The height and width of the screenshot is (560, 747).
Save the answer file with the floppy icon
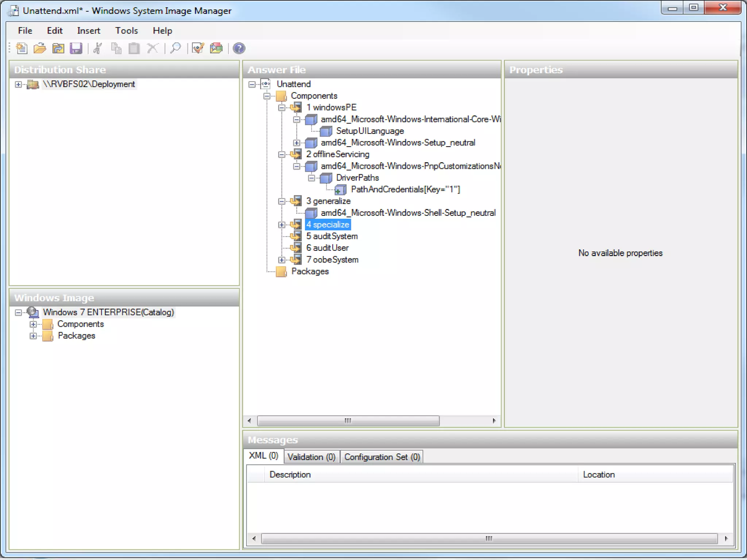pyautogui.click(x=76, y=48)
